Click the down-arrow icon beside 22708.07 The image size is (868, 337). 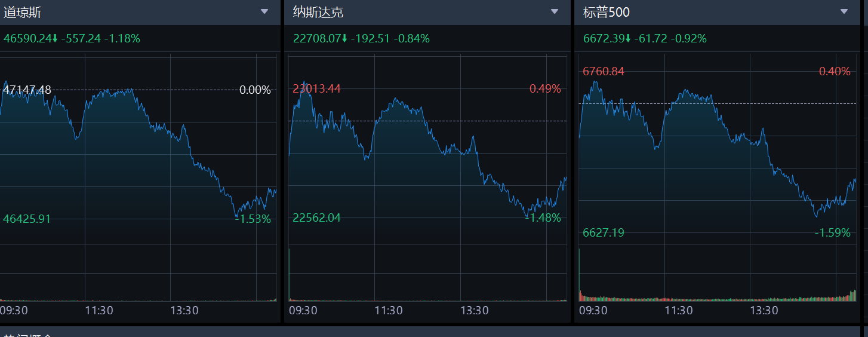click(344, 39)
